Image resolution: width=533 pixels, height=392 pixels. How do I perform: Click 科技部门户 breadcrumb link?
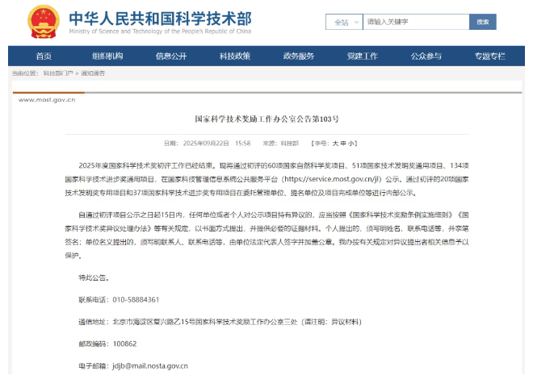coord(59,73)
